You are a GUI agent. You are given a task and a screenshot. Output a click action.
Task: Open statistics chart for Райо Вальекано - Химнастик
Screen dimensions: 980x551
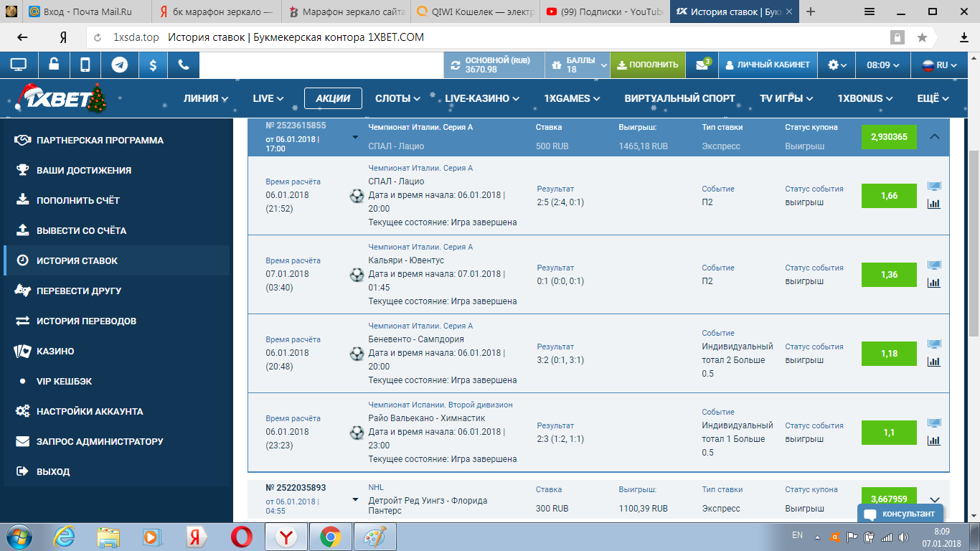pyautogui.click(x=934, y=441)
